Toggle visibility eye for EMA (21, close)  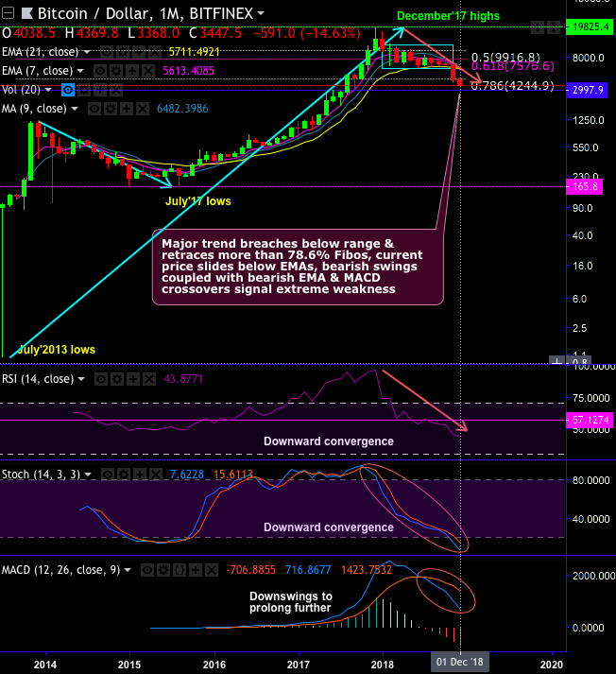pos(107,52)
